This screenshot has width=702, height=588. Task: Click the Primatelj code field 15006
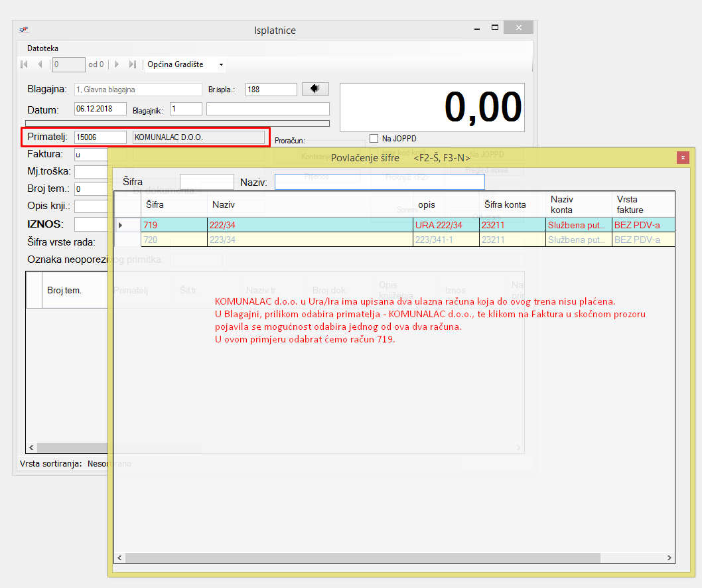click(x=100, y=137)
